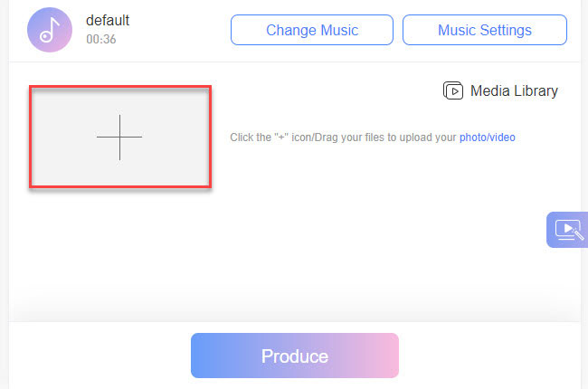Click the word Settings in Music Settings
This screenshot has height=389, width=588.
click(x=506, y=30)
